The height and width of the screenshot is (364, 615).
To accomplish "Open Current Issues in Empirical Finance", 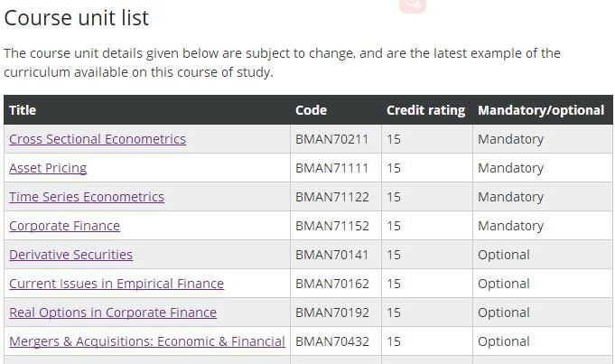I will click(x=116, y=284).
